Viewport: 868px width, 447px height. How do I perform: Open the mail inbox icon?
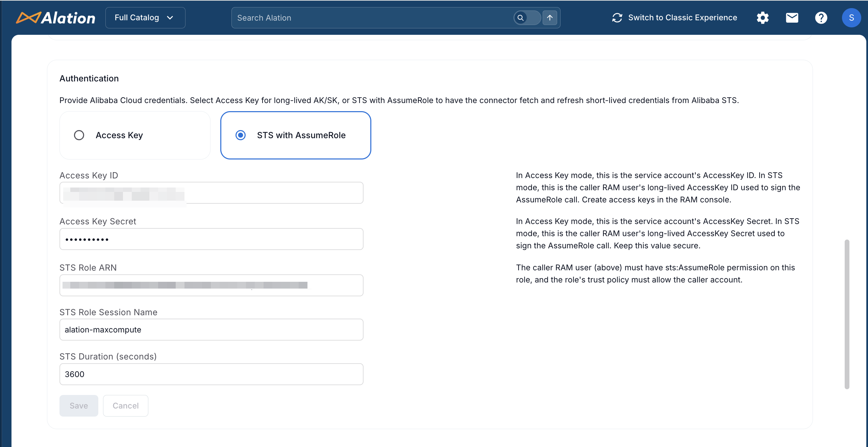(x=792, y=18)
